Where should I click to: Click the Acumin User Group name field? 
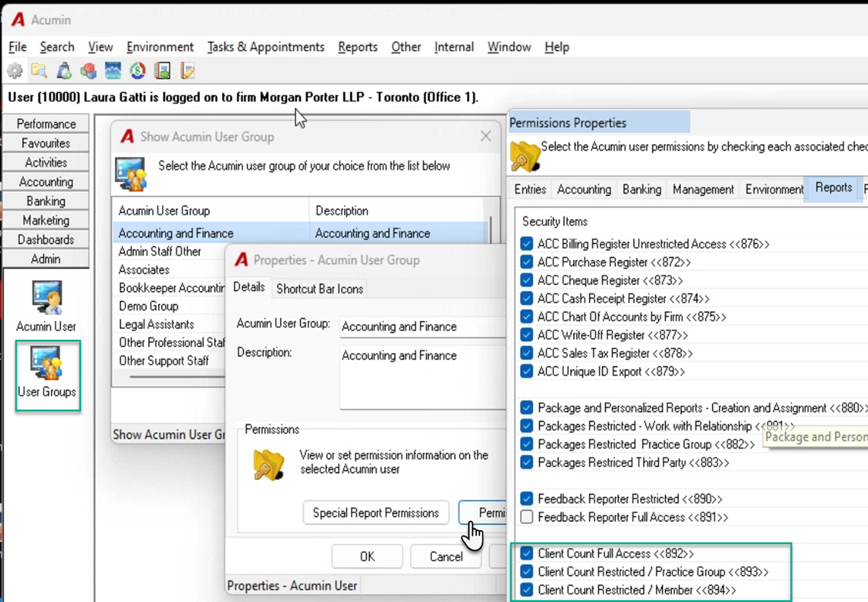pyautogui.click(x=422, y=326)
